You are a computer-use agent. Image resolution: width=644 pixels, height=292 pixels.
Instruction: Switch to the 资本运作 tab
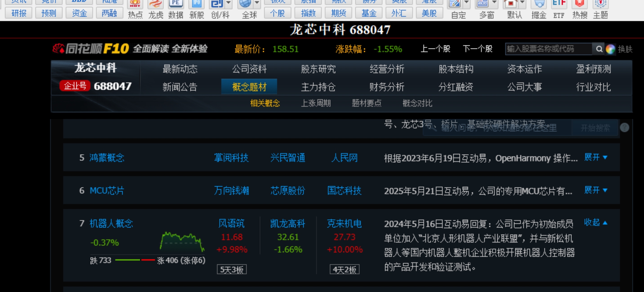pyautogui.click(x=525, y=69)
